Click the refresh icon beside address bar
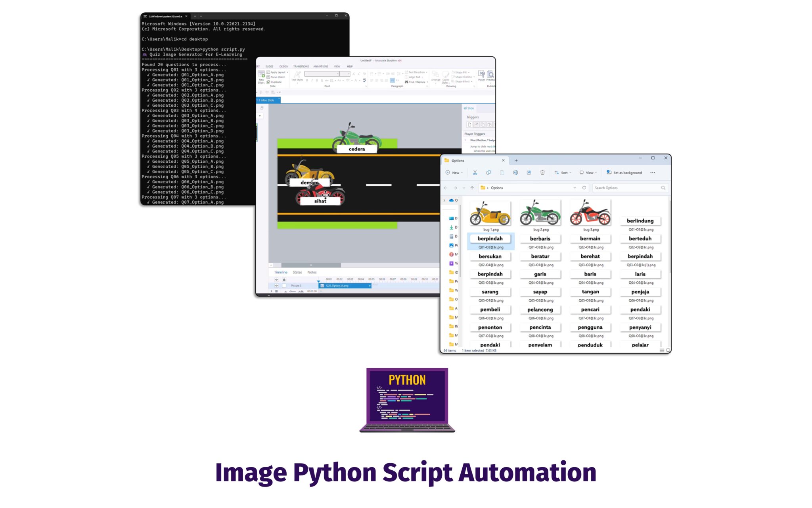This screenshot has width=812, height=508. [x=584, y=188]
